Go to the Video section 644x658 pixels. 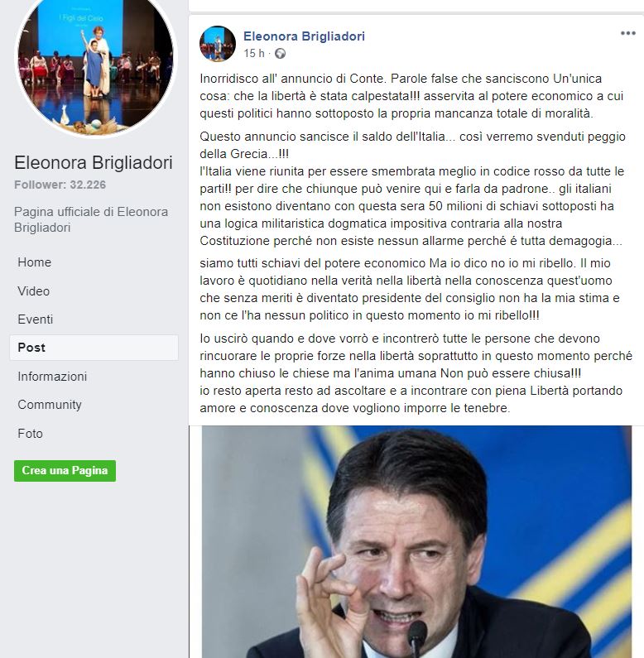tap(94, 291)
